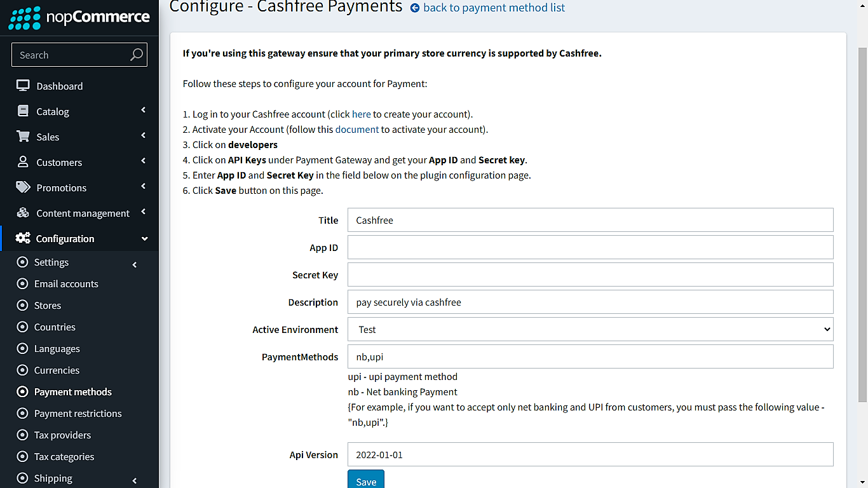Click the Dashboard monitor icon
Screen dimensions: 868x488
23,86
